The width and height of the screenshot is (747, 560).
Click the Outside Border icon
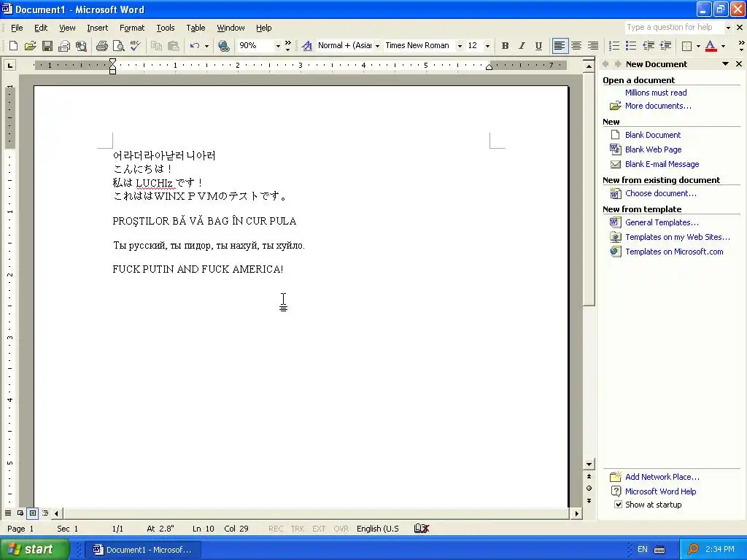[x=686, y=46]
